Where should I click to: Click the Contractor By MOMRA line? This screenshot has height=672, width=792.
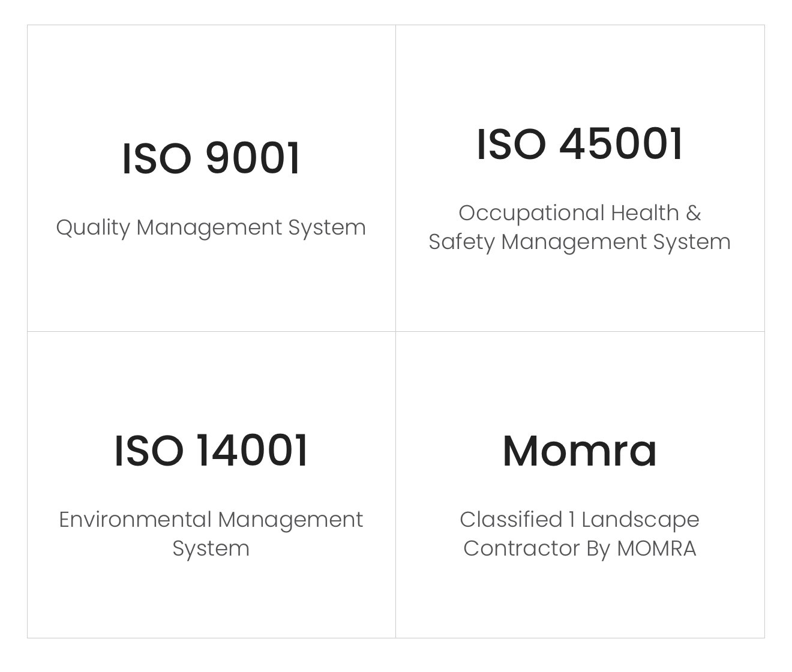580,548
